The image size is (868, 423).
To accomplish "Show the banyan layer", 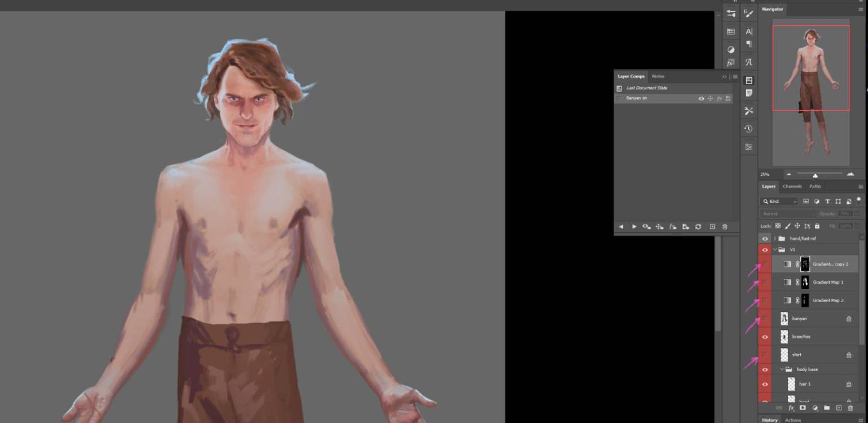I will coord(765,319).
